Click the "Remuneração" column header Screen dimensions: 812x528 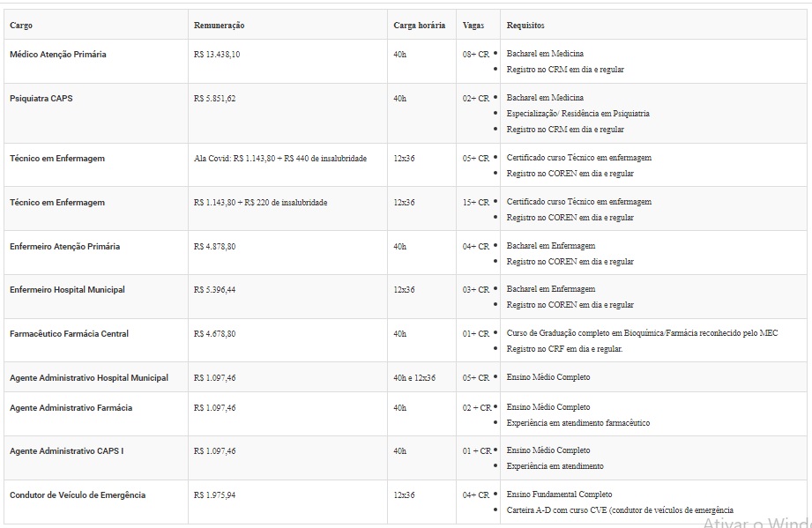pyautogui.click(x=220, y=26)
